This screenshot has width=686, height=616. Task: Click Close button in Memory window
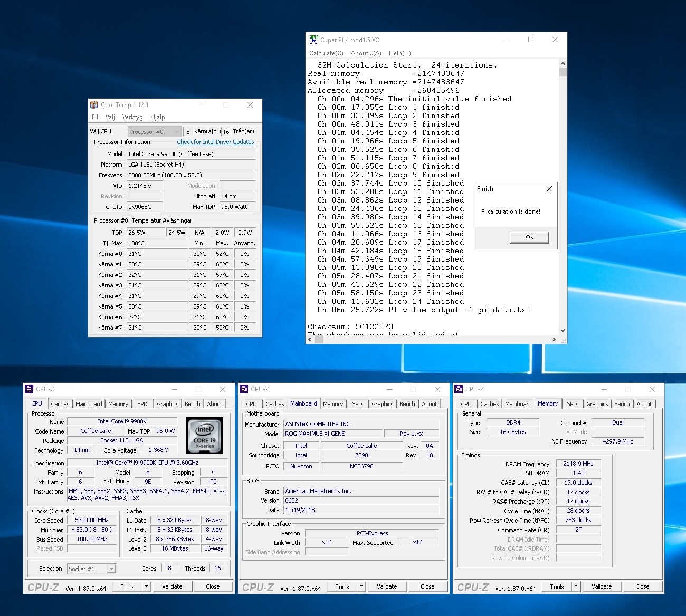tap(643, 586)
